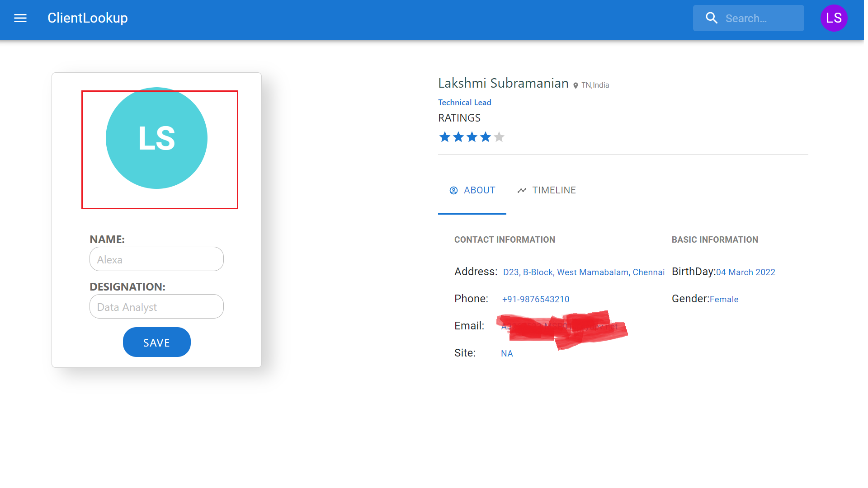Set rating to one star
The image size is (868, 488).
tap(445, 137)
